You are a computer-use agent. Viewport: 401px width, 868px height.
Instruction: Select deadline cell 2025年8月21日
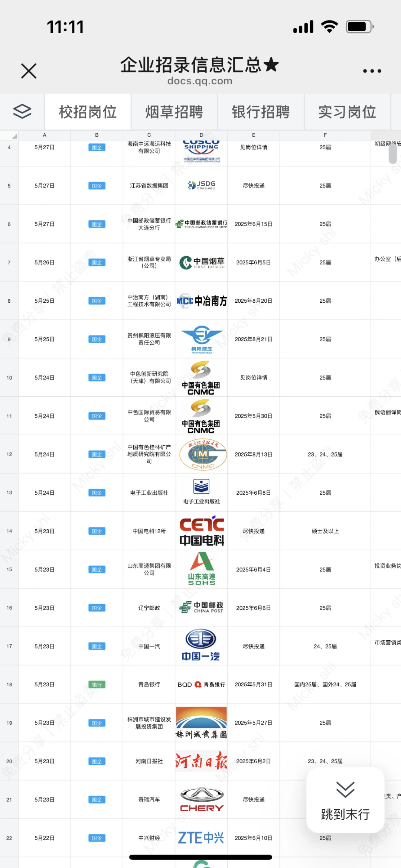[x=254, y=339]
